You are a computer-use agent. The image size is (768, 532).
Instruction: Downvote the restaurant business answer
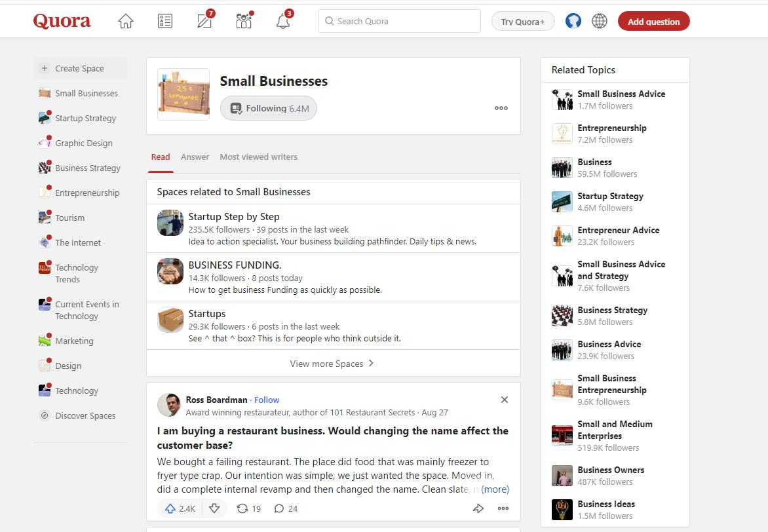point(214,508)
